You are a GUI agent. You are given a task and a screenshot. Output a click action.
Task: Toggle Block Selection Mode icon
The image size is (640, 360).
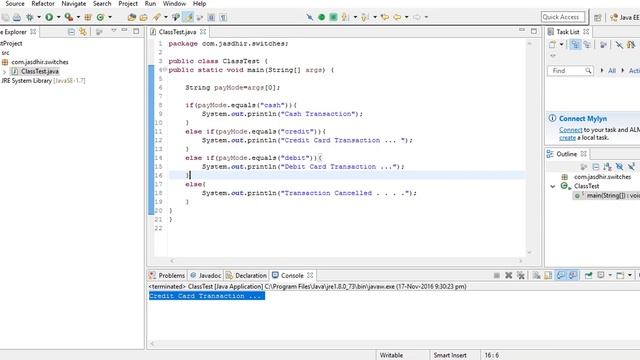tap(211, 17)
